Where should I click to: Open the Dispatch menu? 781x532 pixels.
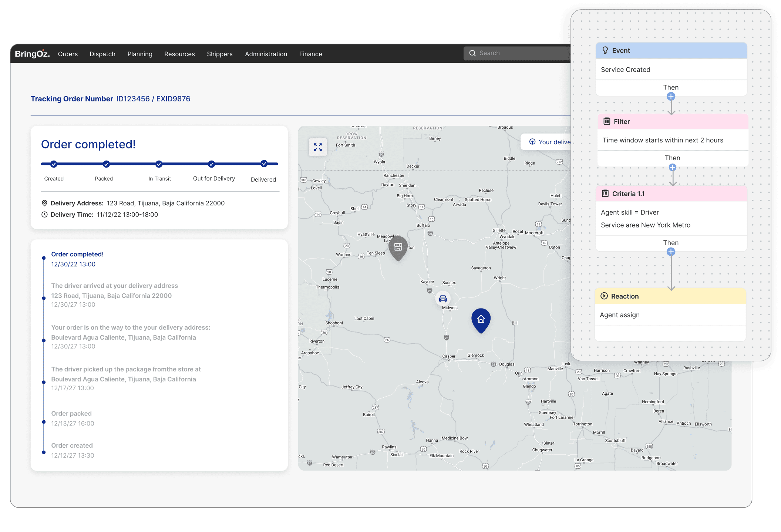102,54
